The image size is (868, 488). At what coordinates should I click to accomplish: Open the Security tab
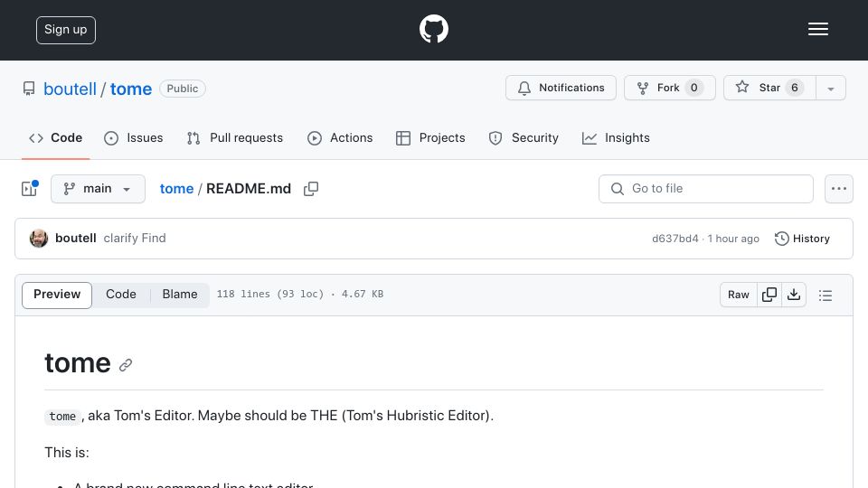[524, 137]
